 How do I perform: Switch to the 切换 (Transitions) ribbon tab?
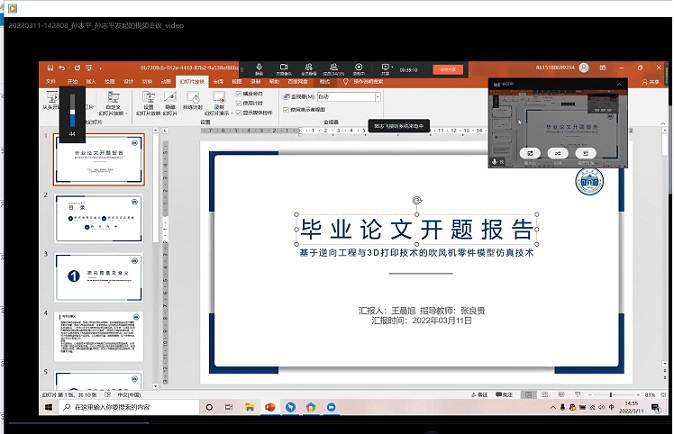[x=147, y=81]
